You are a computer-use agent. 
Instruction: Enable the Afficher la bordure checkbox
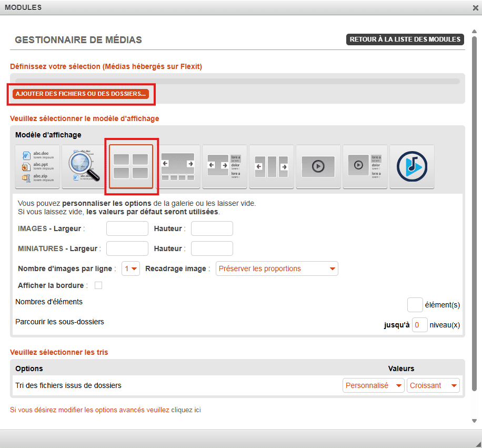point(98,286)
